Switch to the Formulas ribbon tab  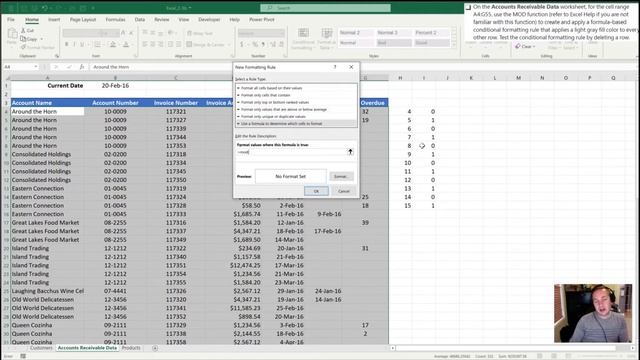tap(116, 20)
